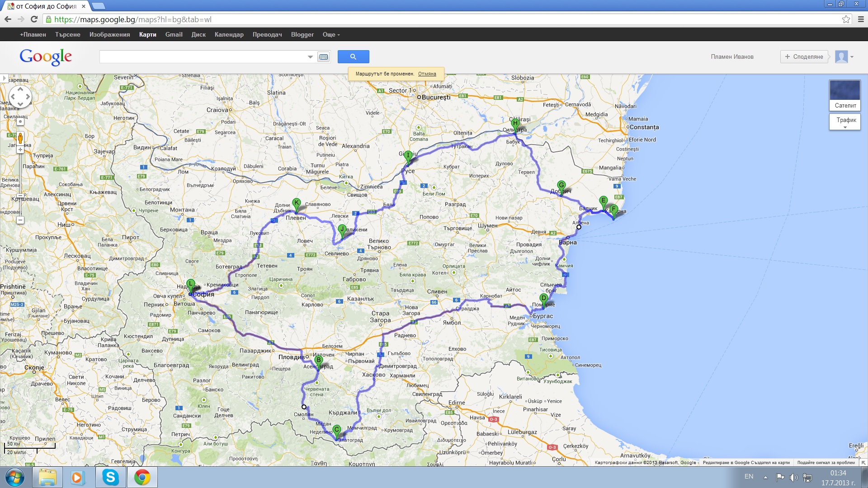The height and width of the screenshot is (488, 868).
Task: Click route marker H at Silistra
Action: tap(515, 123)
